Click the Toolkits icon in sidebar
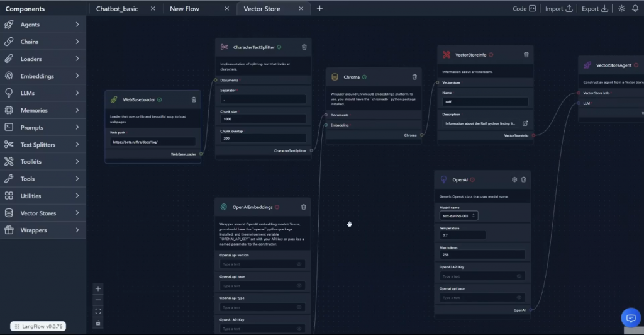Image resolution: width=644 pixels, height=335 pixels. [x=9, y=162]
